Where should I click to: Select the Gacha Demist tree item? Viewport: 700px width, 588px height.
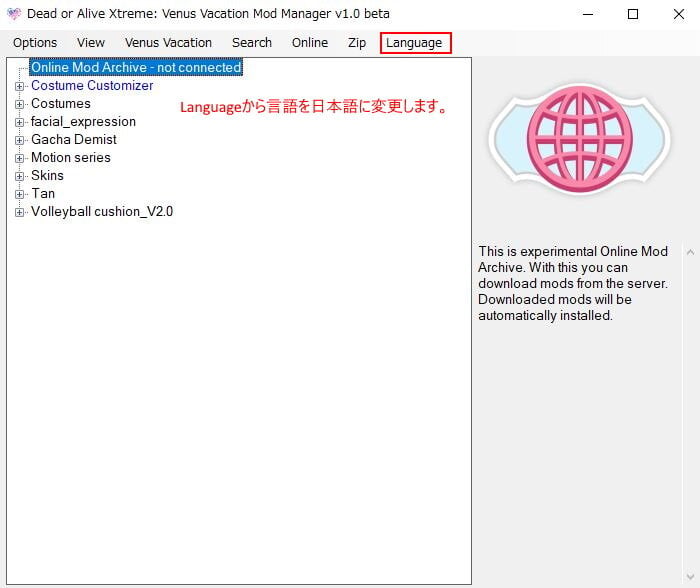tap(74, 139)
